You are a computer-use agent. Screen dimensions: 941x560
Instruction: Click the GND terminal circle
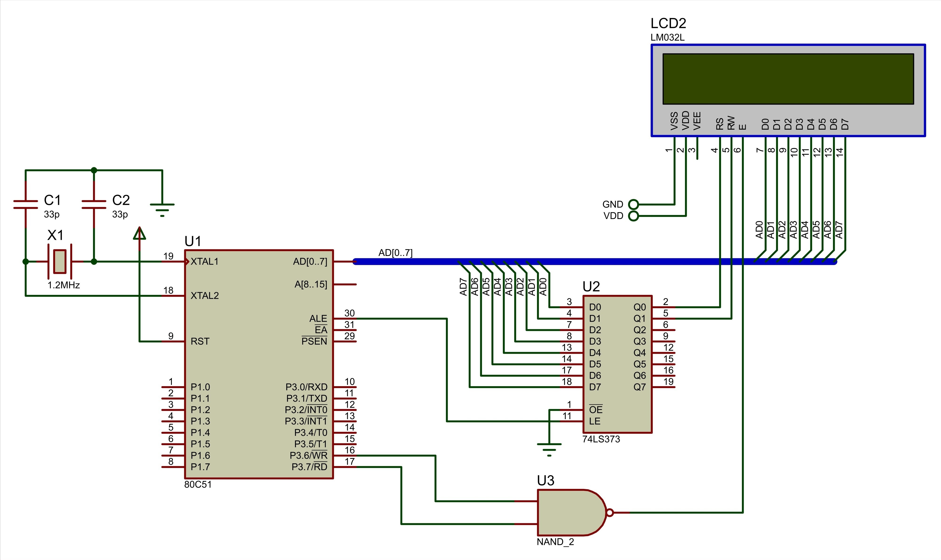pyautogui.click(x=633, y=204)
